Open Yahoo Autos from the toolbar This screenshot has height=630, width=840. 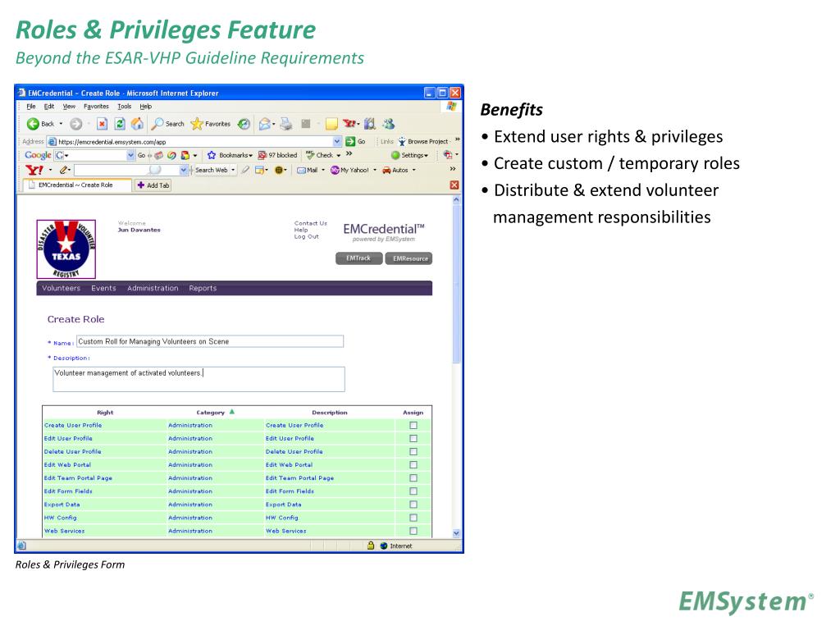click(x=395, y=170)
